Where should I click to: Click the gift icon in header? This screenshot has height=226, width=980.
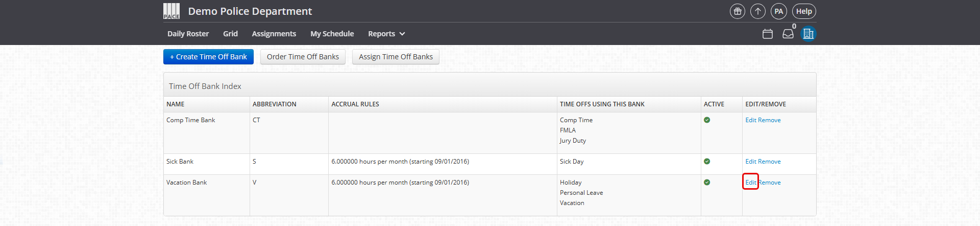(737, 11)
